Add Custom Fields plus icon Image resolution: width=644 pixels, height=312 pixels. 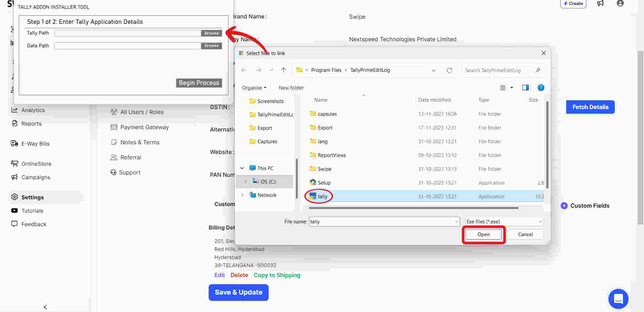pyautogui.click(x=564, y=206)
